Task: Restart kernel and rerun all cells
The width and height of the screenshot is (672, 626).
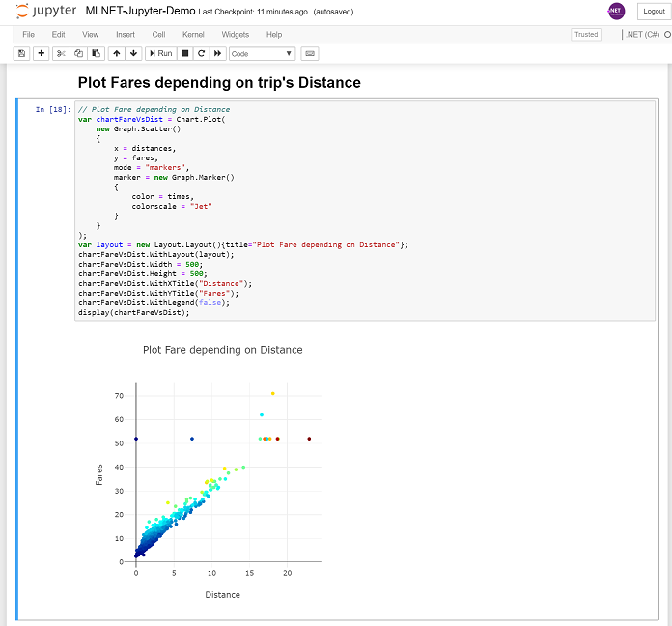Action: [217, 53]
